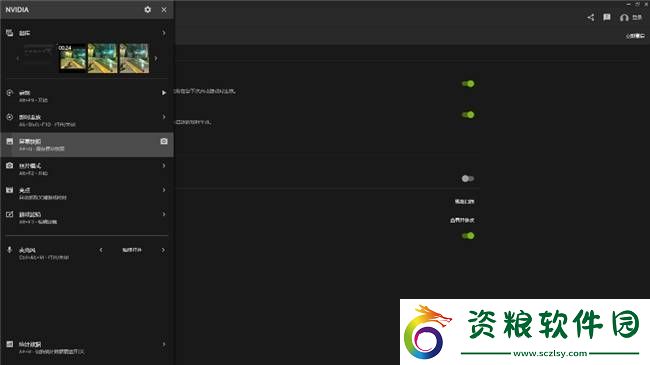
Task: Click the Photo Mode camera icon on Alt+F2 row
Action: [10, 165]
